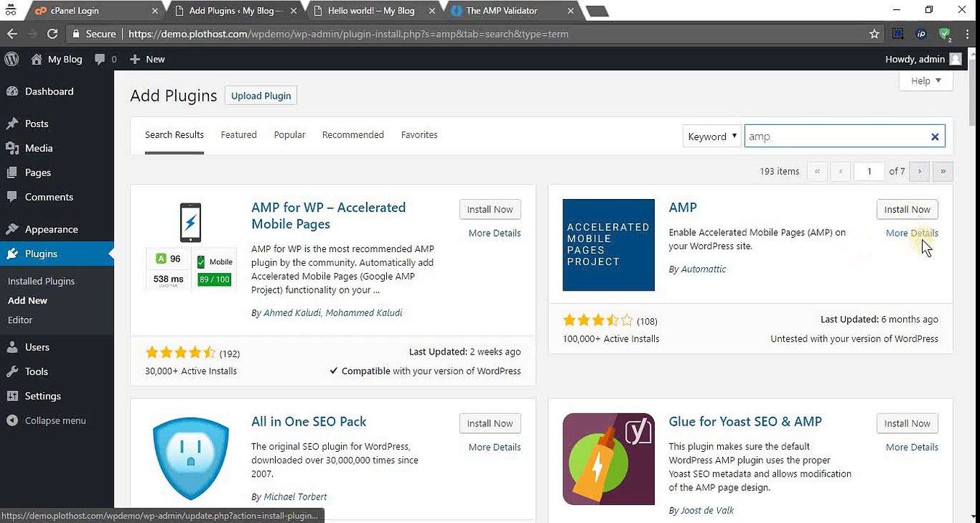Viewport: 980px width, 523px height.
Task: Switch to the cPanel Login browser tab
Action: [x=95, y=11]
